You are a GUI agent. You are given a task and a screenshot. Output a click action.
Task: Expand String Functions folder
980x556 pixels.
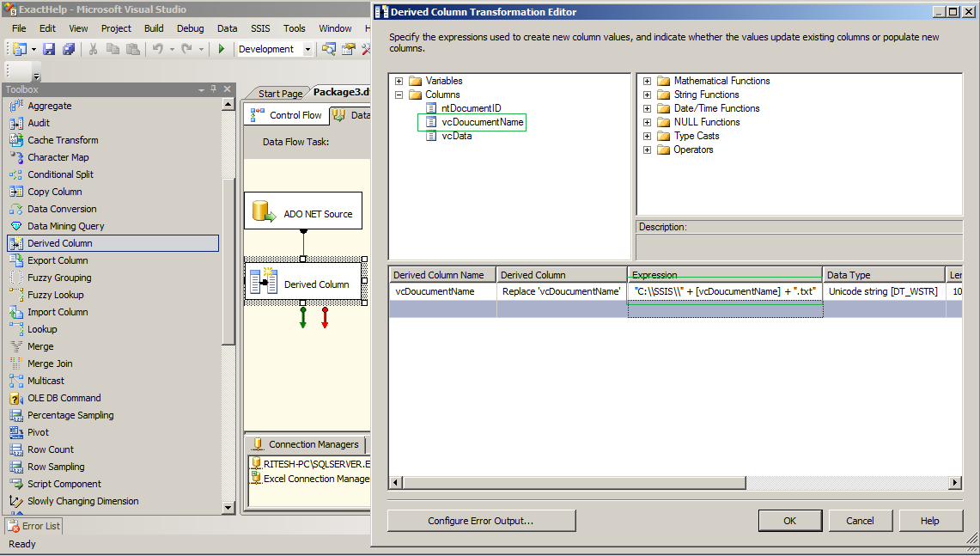click(x=647, y=95)
